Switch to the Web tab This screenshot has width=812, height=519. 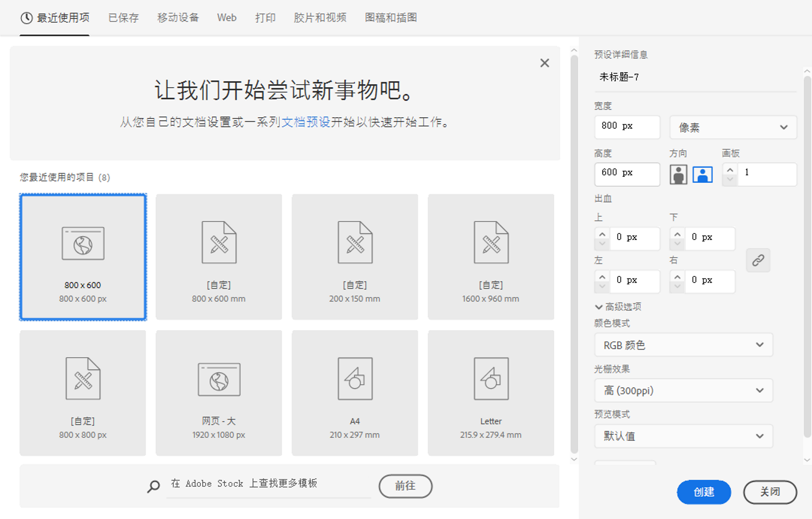click(x=227, y=18)
